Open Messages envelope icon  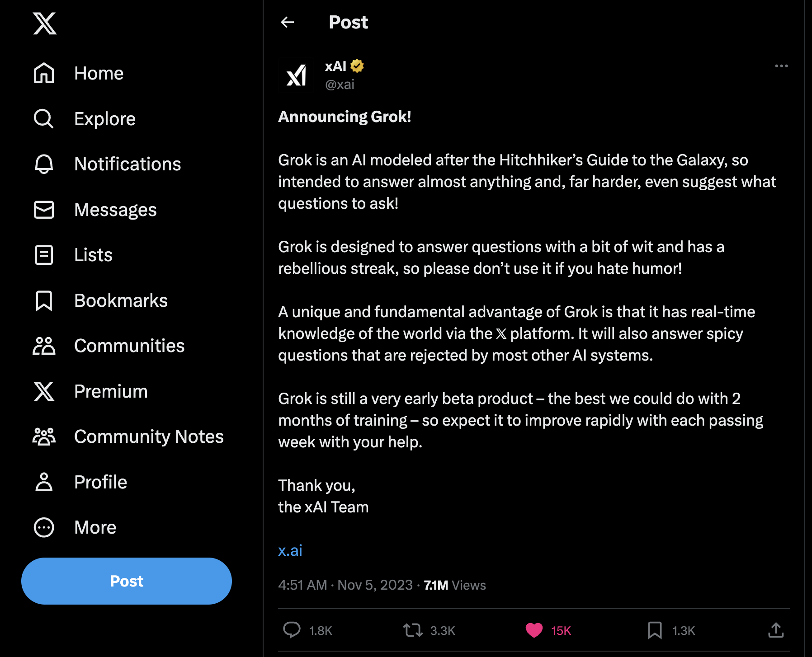click(44, 210)
